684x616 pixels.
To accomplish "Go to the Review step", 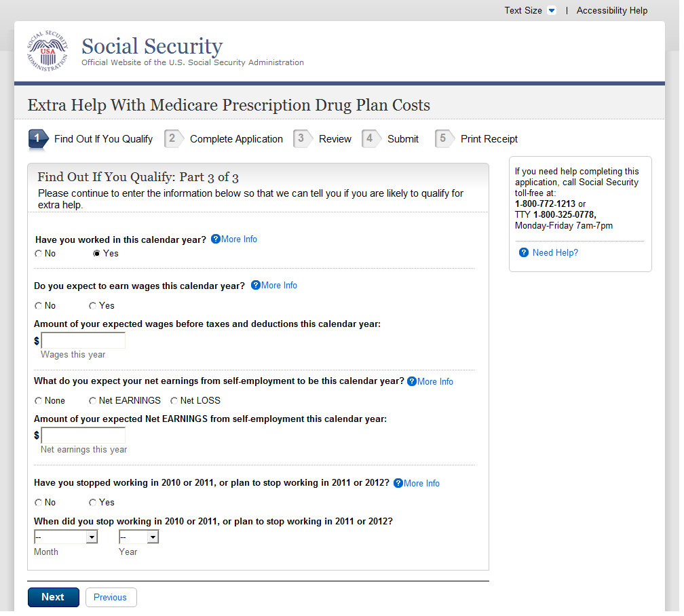I will click(335, 139).
